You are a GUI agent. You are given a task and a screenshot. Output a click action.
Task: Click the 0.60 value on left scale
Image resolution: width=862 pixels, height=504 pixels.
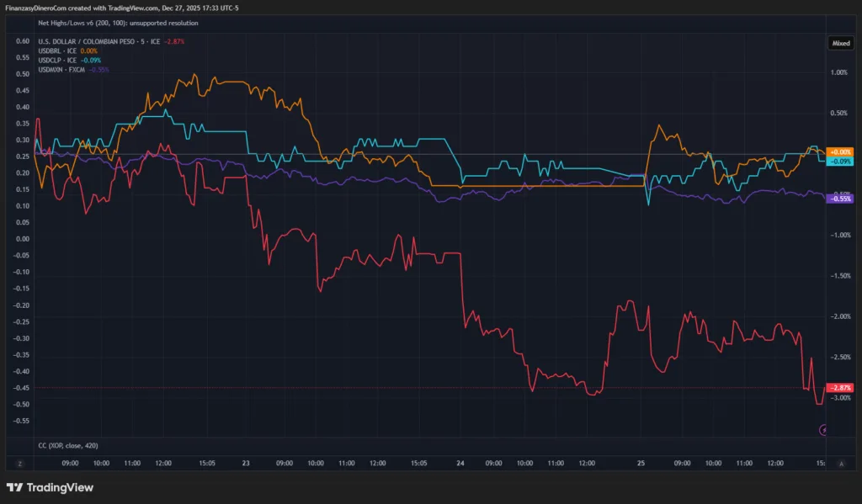23,40
